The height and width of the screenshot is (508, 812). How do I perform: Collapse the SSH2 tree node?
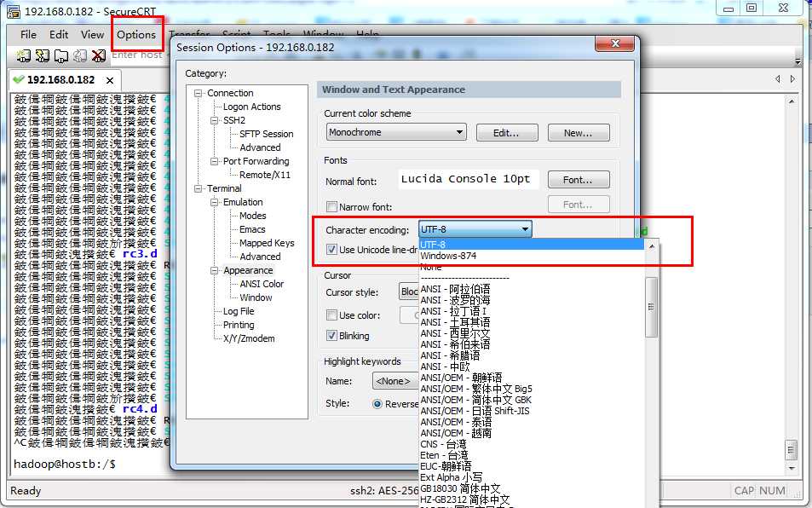[x=214, y=121]
